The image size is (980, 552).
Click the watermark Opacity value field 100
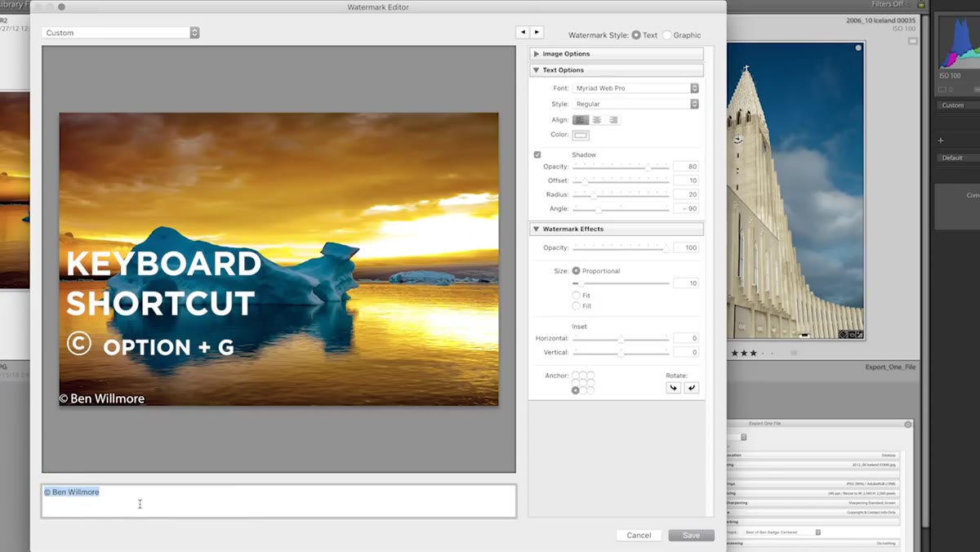pos(686,247)
